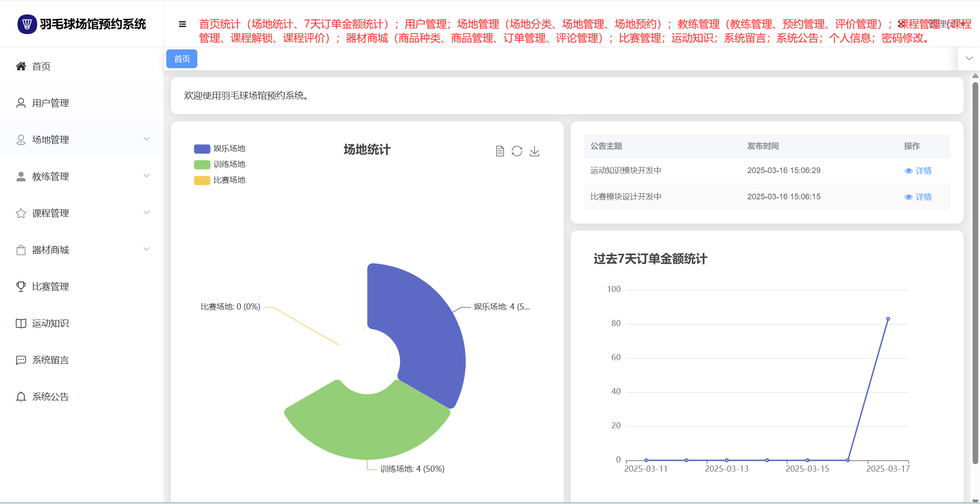Click the chart restore refresh icon
Screen dimensions: 980x504
point(517,151)
